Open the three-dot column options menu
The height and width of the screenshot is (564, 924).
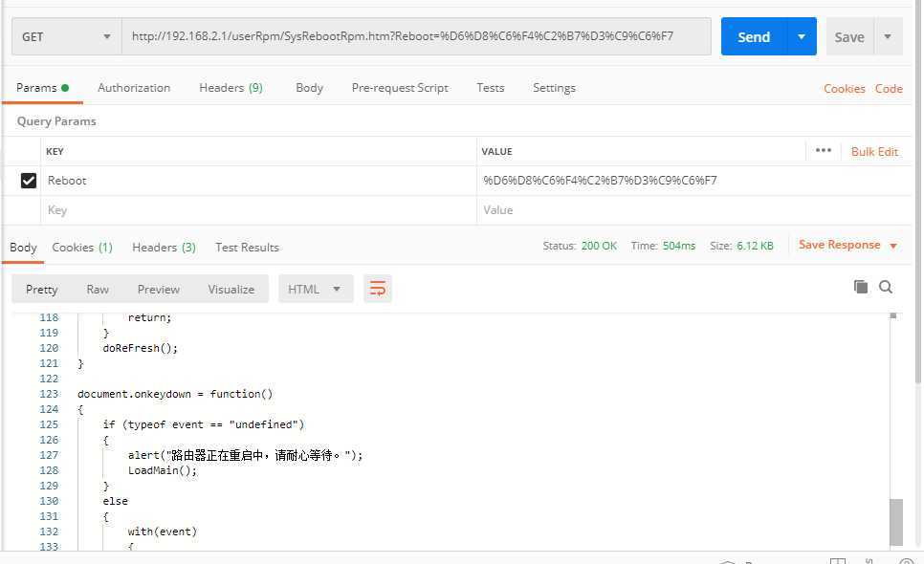coord(824,151)
